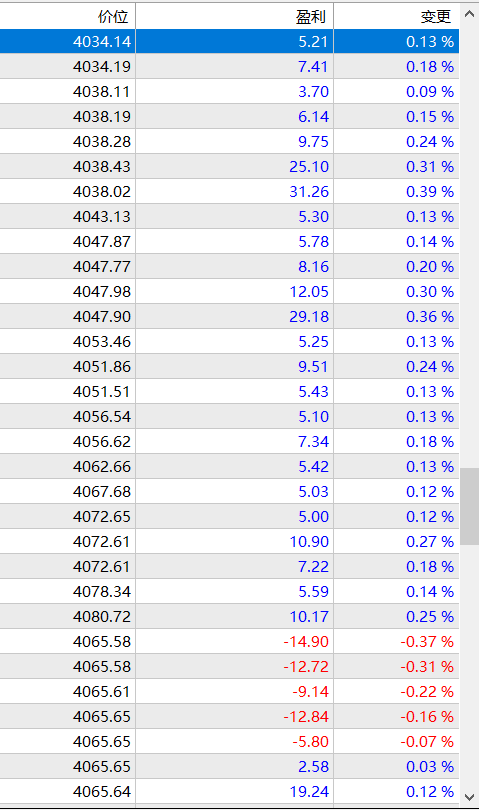The width and height of the screenshot is (479, 810).
Task: Click loss value -12.84
Action: (306, 717)
